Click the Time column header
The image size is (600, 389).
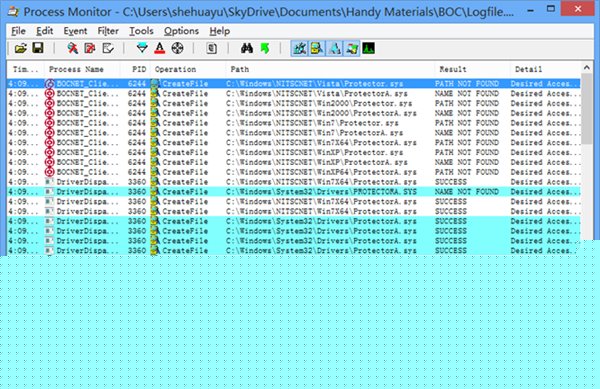tap(26, 69)
